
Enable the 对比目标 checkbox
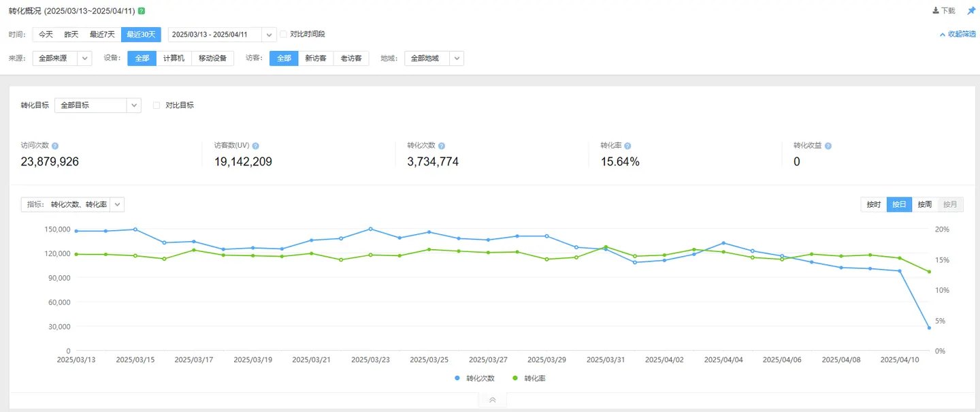click(157, 105)
